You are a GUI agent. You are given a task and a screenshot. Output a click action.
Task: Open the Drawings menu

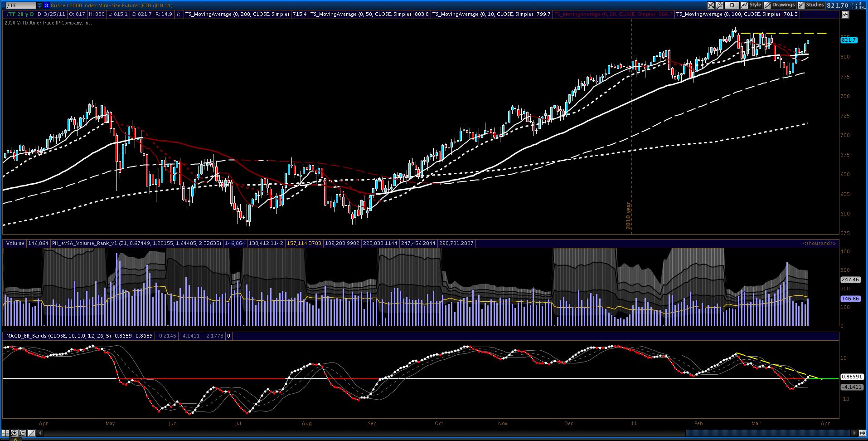[x=784, y=5]
